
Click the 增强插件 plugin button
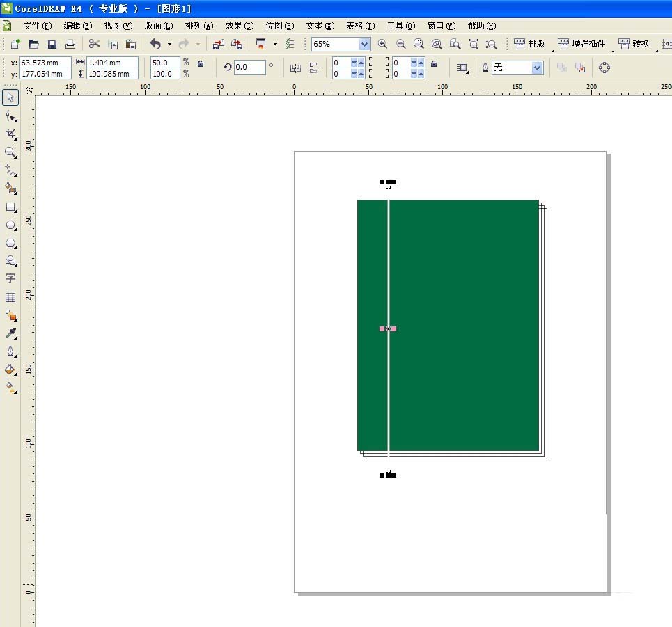tap(581, 44)
